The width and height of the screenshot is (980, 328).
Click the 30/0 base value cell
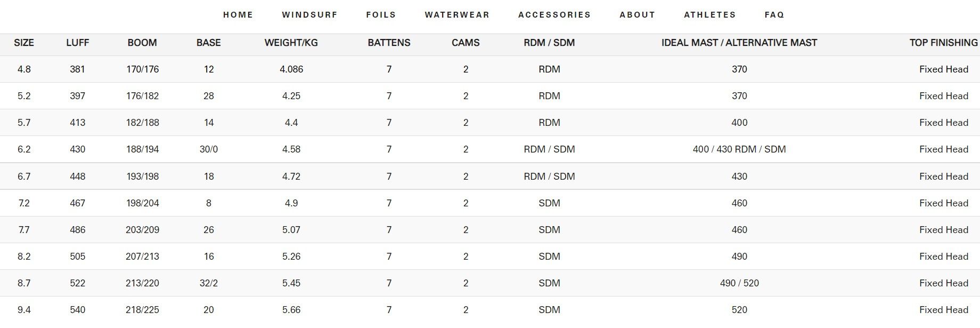(209, 149)
